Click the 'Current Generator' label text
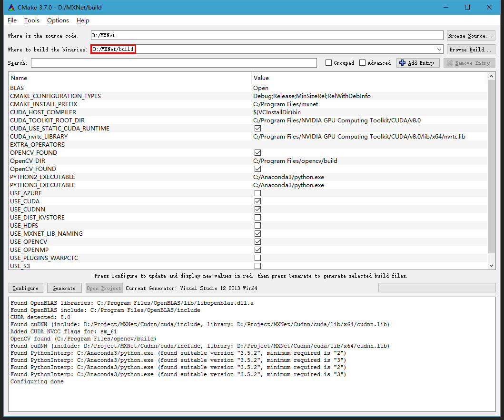Viewport: 504px width, 420px height. click(x=191, y=288)
